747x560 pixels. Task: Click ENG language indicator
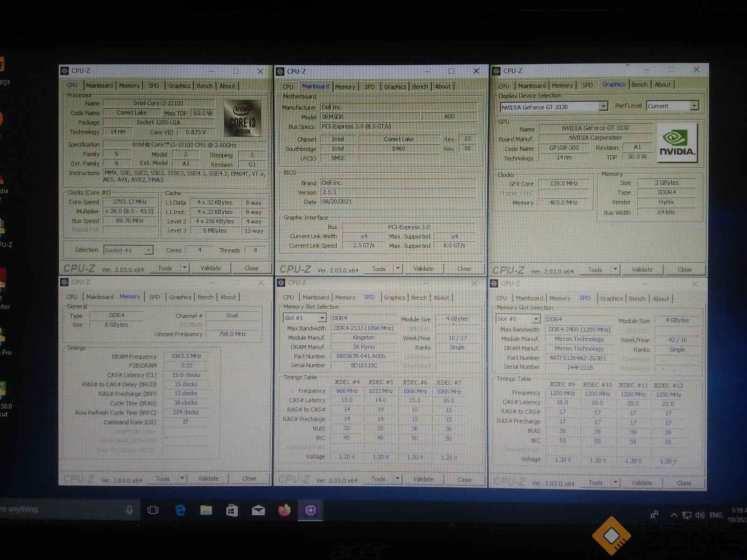click(716, 515)
